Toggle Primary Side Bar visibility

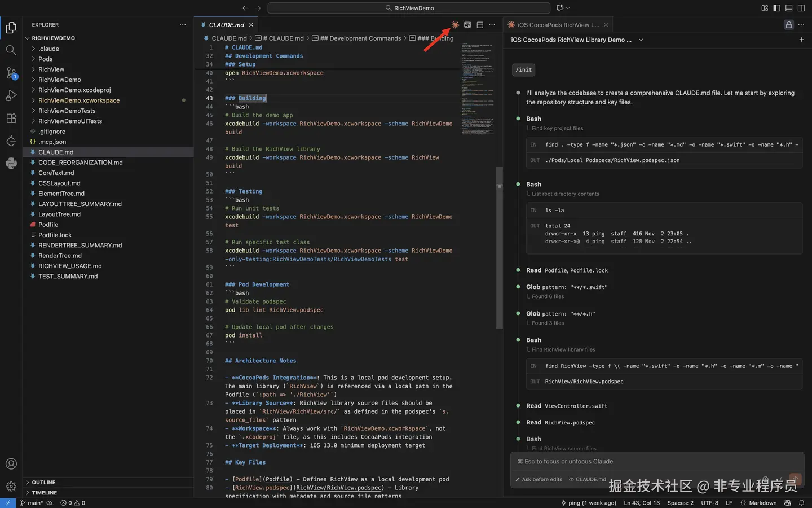(x=776, y=8)
